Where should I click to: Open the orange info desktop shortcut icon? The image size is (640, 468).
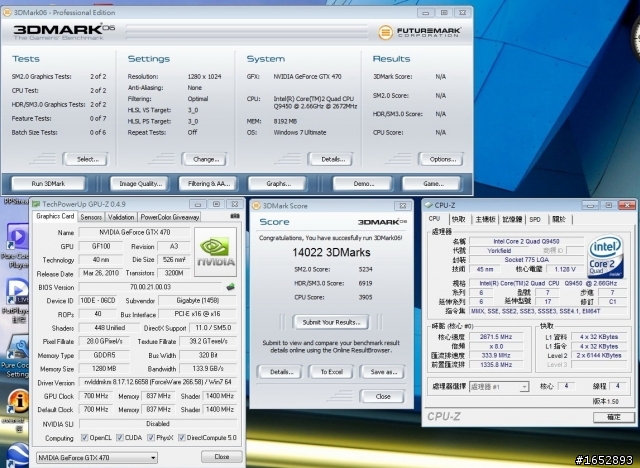tap(18, 401)
